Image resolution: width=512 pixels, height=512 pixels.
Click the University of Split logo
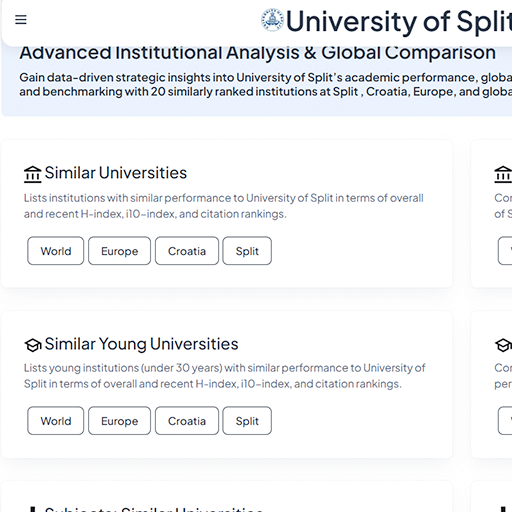(272, 20)
